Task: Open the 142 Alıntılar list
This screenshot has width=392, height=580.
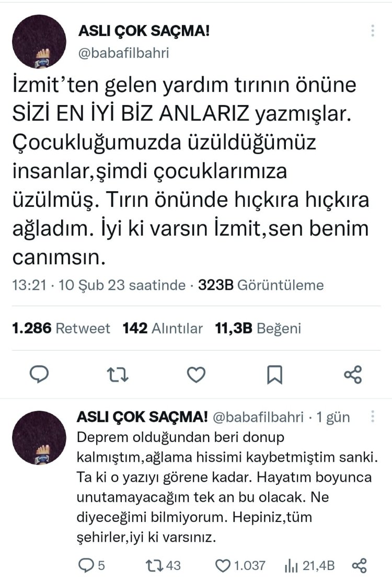Action: 163,328
